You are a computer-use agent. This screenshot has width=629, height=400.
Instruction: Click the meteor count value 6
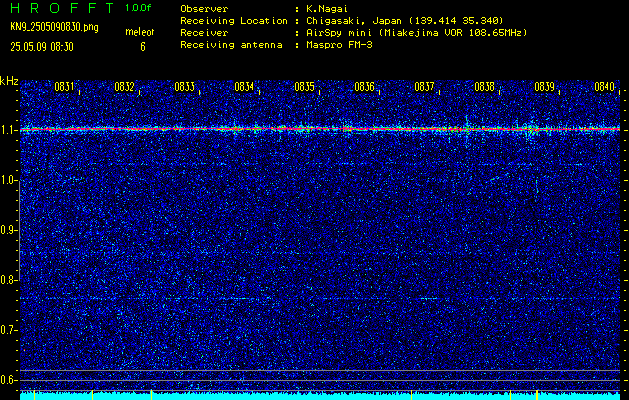click(143, 47)
